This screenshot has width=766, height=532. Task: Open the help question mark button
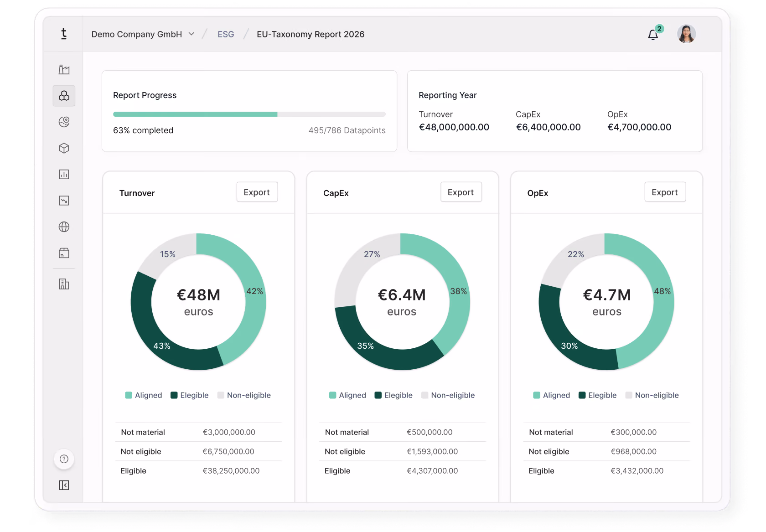pyautogui.click(x=64, y=459)
